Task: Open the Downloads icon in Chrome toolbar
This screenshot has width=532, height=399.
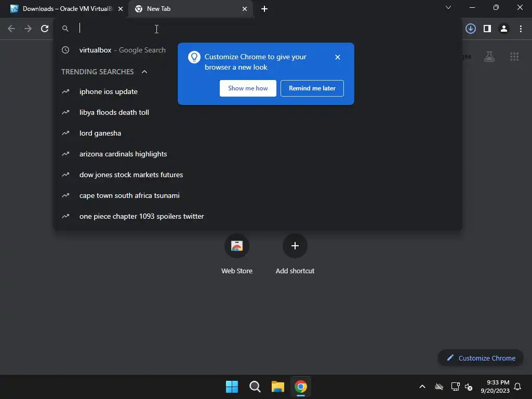Action: click(x=470, y=29)
